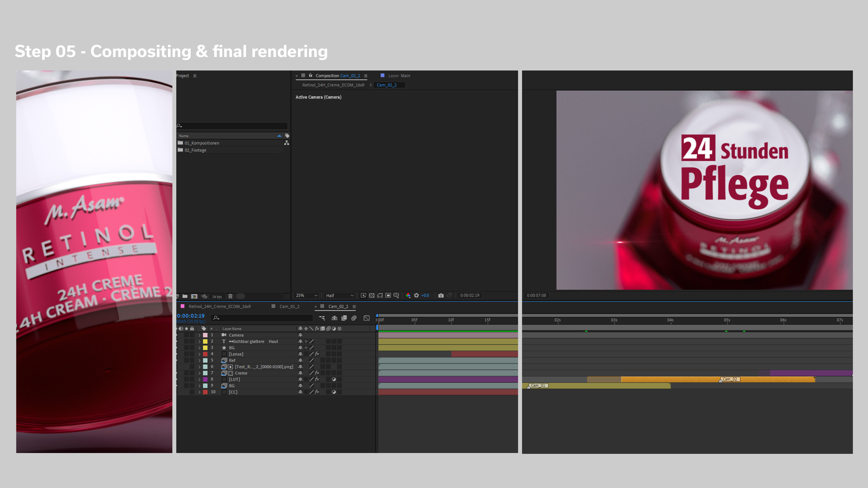Click the 0:00:07:08 timecode in right viewer
868x488 pixels.
[x=536, y=295]
